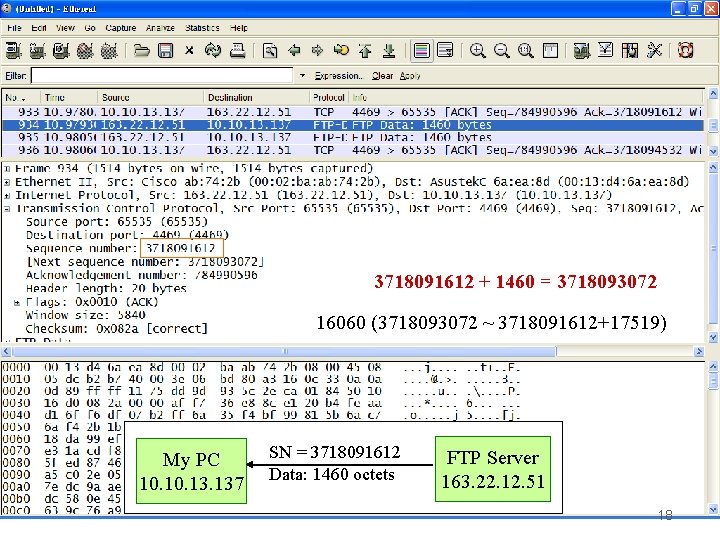Screen dimensions: 720x540
Task: Sort packet list by Source column
Action: tap(150, 97)
